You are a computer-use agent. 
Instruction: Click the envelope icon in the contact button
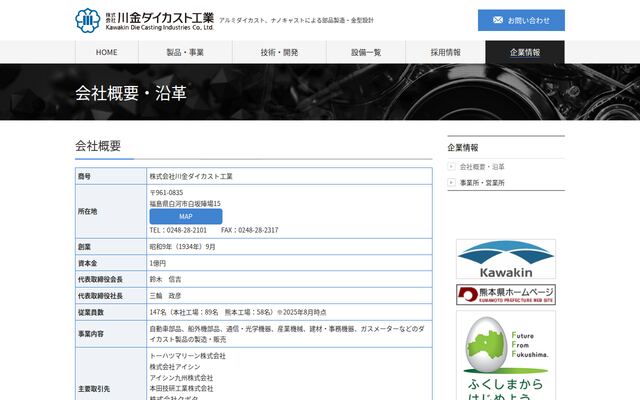(498, 20)
